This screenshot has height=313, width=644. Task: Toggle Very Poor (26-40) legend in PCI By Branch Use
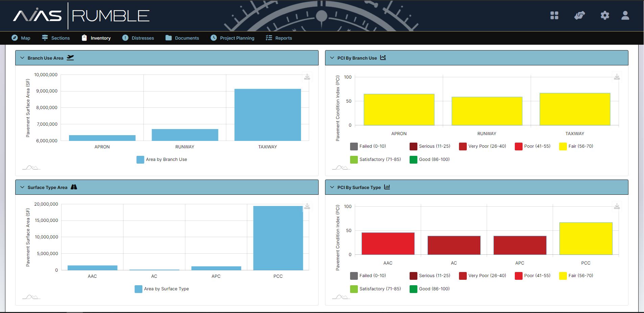483,146
